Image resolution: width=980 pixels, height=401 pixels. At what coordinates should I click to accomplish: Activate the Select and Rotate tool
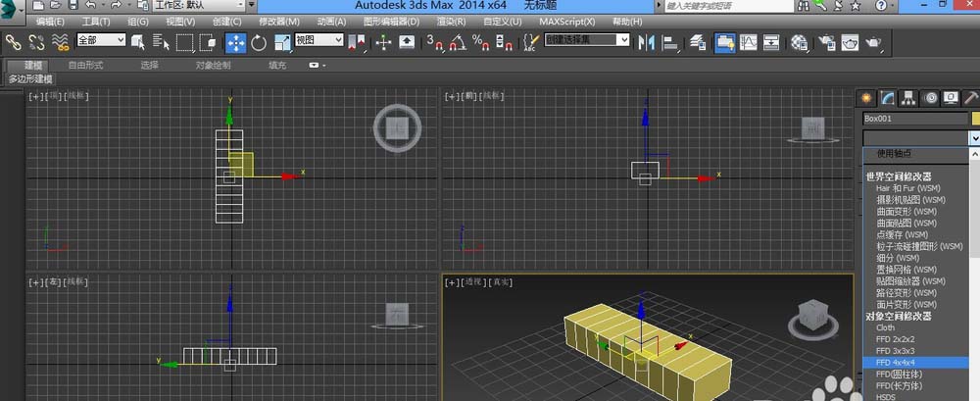click(x=259, y=42)
